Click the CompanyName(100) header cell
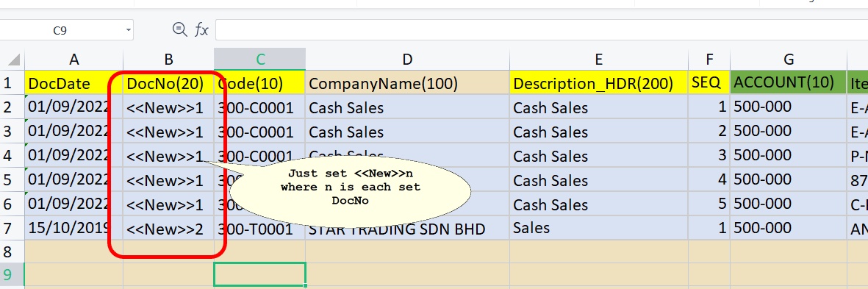The image size is (868, 289). pos(407,82)
